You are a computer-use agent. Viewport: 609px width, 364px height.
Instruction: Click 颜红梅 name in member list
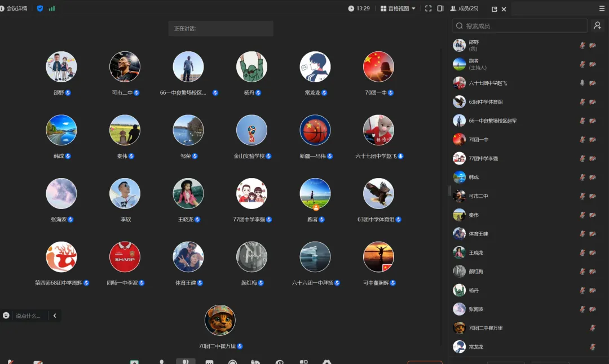tap(476, 272)
